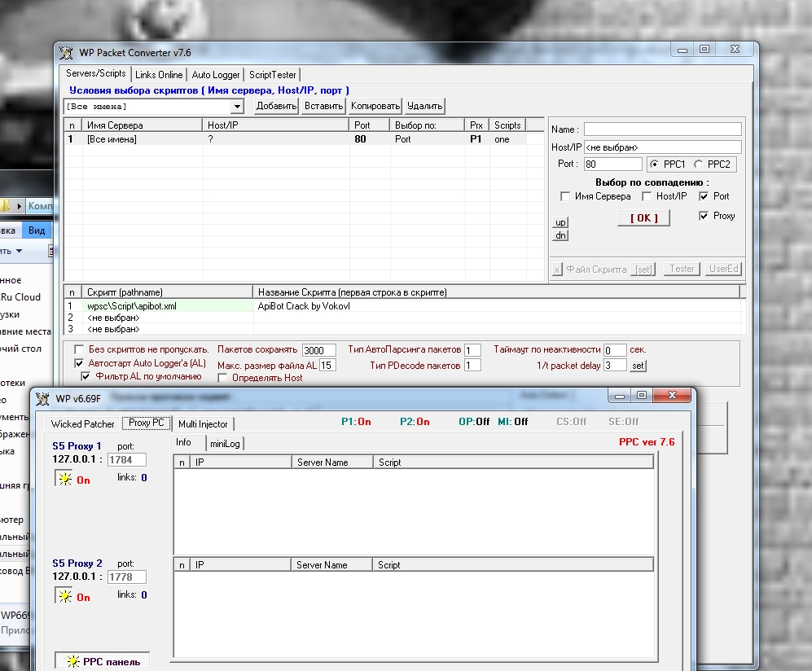Screen dimensions: 812x671
Task: Click the Name input field
Action: [x=662, y=129]
